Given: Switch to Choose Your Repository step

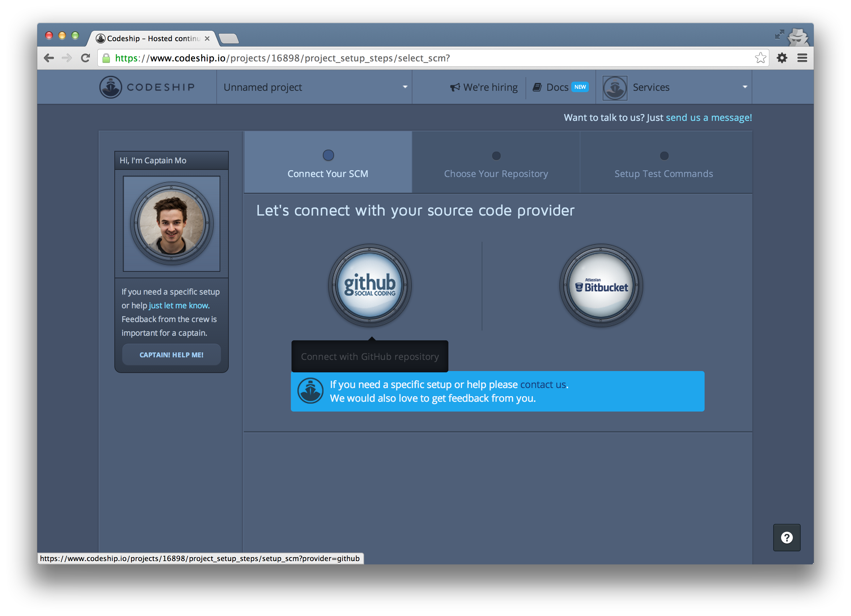Looking at the screenshot, I should 496,163.
